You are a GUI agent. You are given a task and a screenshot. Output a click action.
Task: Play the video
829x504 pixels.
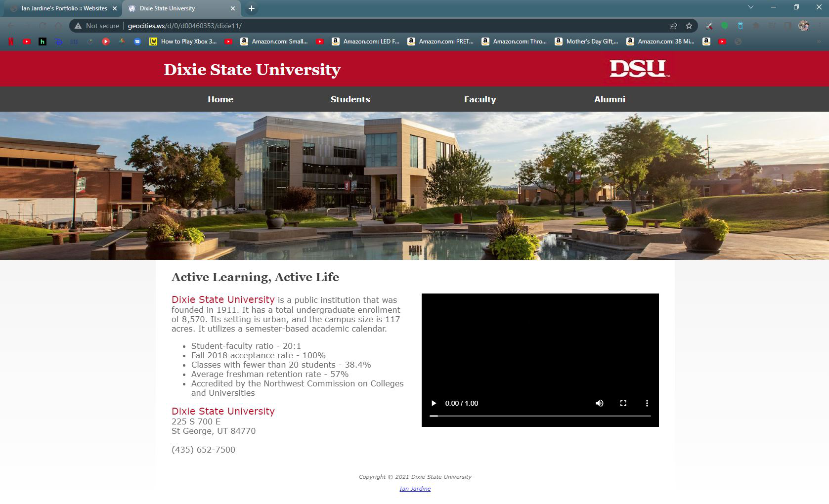[434, 403]
